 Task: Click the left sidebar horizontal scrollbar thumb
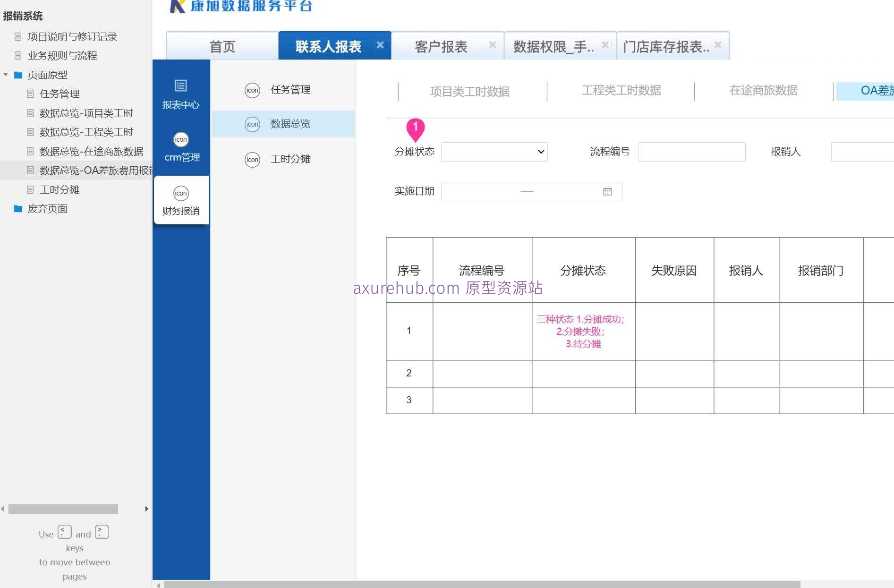pos(63,509)
